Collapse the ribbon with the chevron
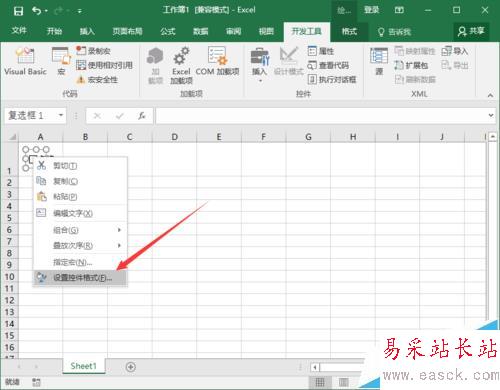This screenshot has width=500, height=390. point(490,95)
